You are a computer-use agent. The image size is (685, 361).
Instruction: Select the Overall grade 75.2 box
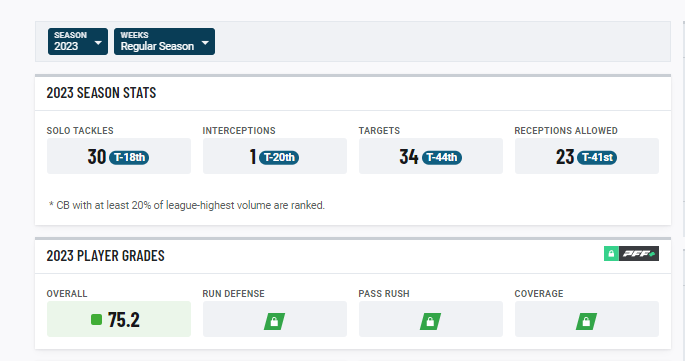click(119, 319)
